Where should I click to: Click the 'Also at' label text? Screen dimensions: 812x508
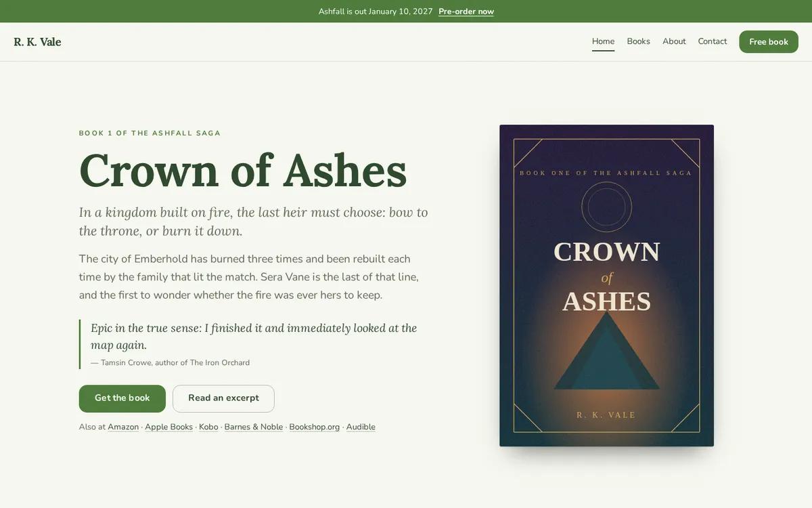point(92,427)
